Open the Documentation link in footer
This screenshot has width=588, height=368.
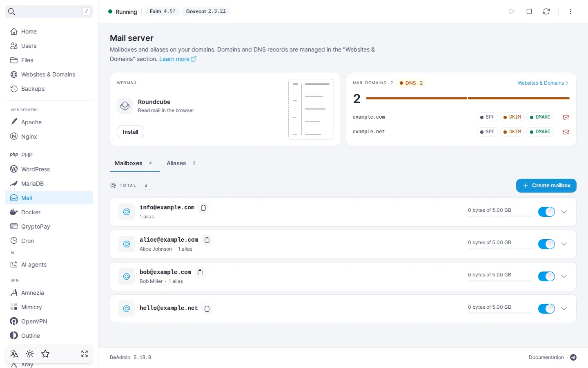point(546,357)
